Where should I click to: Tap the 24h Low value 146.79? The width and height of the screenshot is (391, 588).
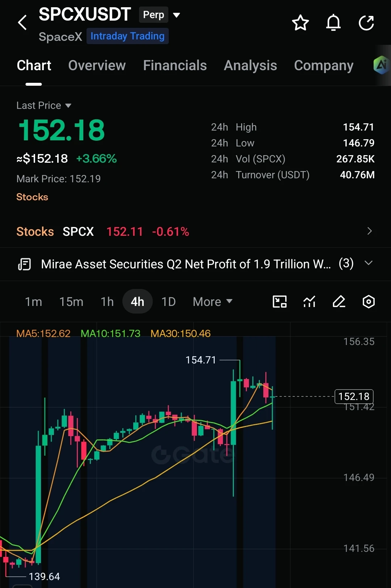pyautogui.click(x=358, y=143)
